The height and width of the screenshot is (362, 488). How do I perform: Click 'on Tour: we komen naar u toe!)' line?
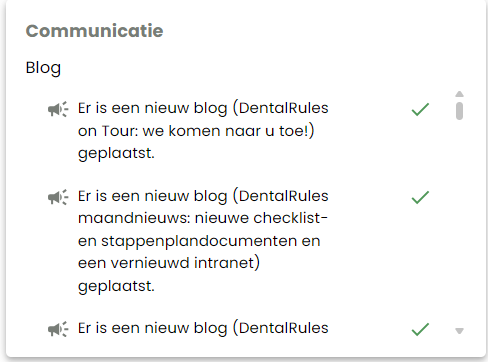196,131
